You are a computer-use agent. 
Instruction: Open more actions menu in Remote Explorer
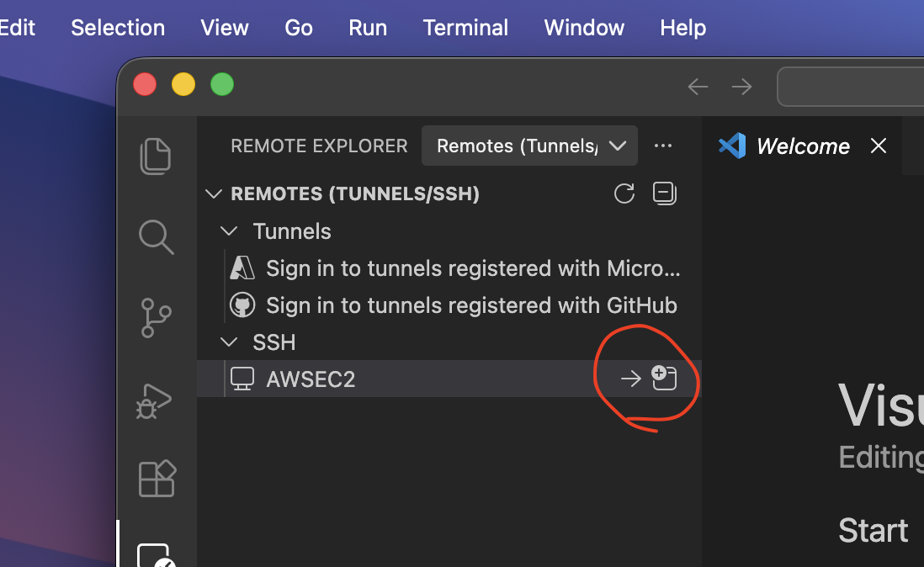663,145
